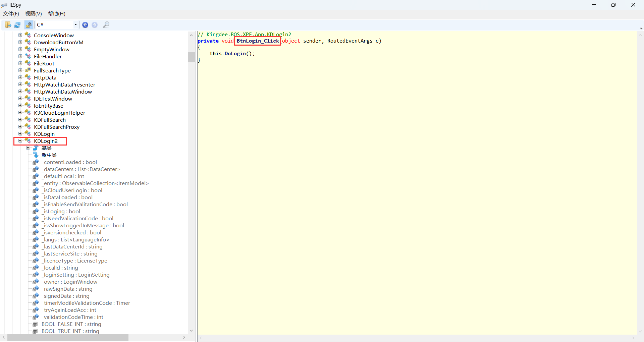Navigate back with the blue arrow
The height and width of the screenshot is (342, 644).
pyautogui.click(x=85, y=25)
